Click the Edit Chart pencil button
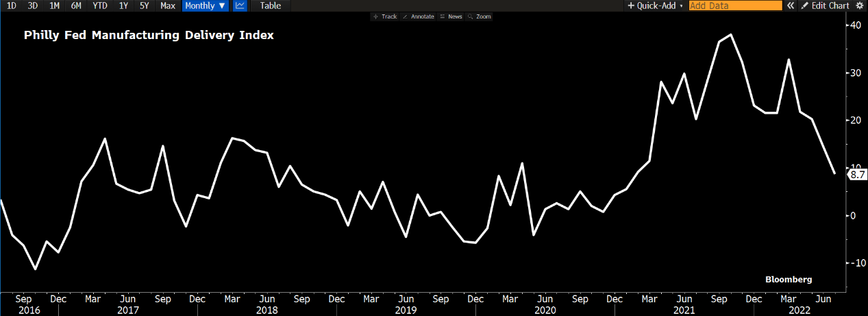Screen dimensions: 868x316 click(824, 5)
